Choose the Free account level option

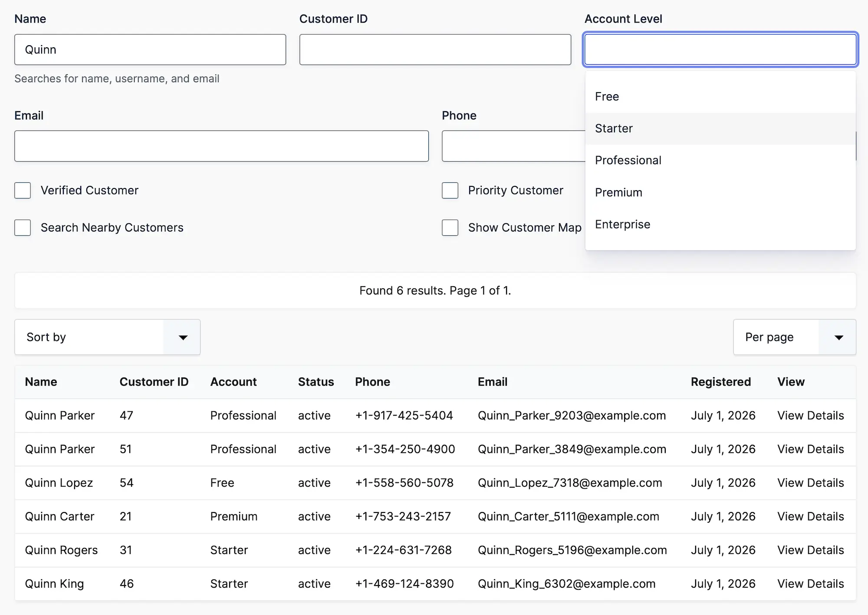click(720, 96)
